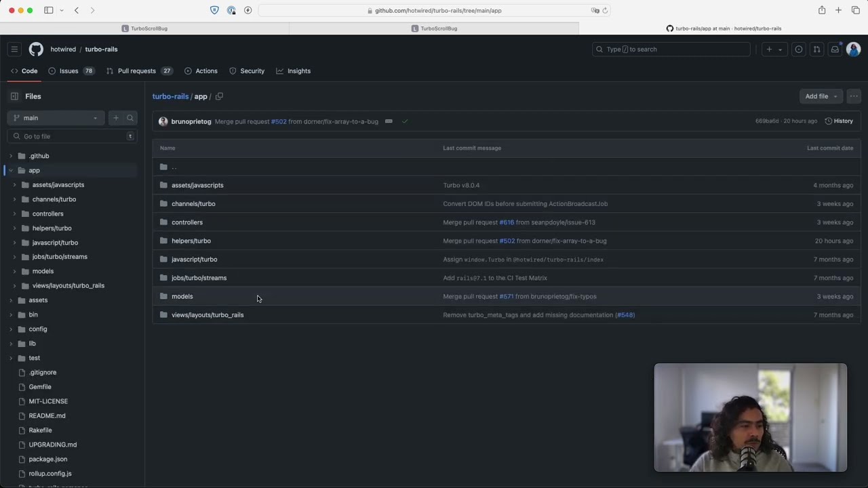Collapse the Files side panel icon

coord(14,96)
